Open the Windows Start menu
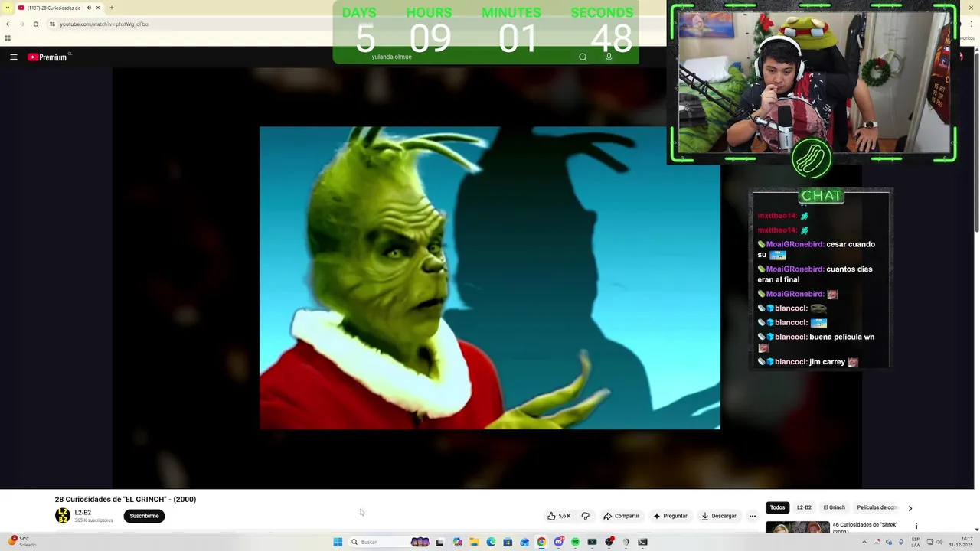The image size is (980, 551). click(x=338, y=542)
